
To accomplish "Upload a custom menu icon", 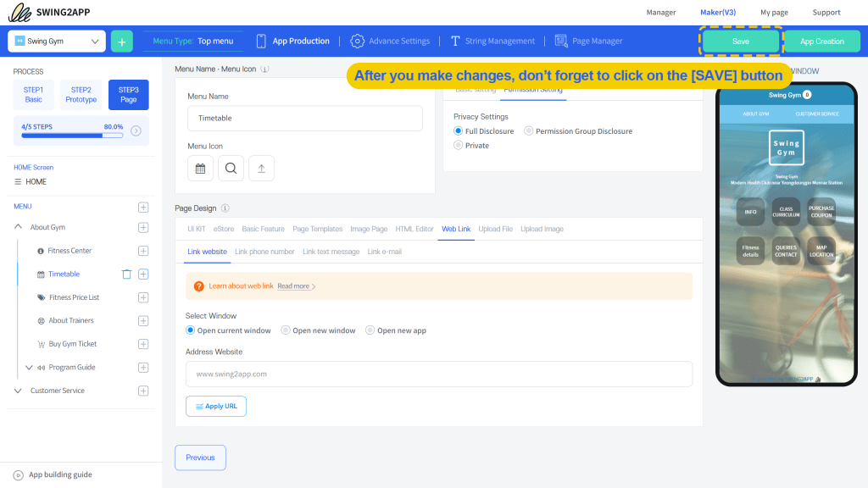I will click(261, 169).
